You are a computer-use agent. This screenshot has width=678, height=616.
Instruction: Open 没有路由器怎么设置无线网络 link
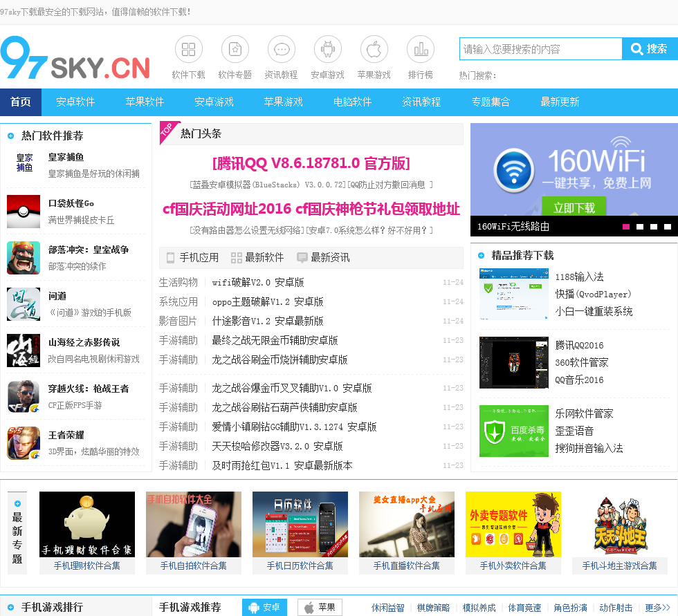(248, 230)
